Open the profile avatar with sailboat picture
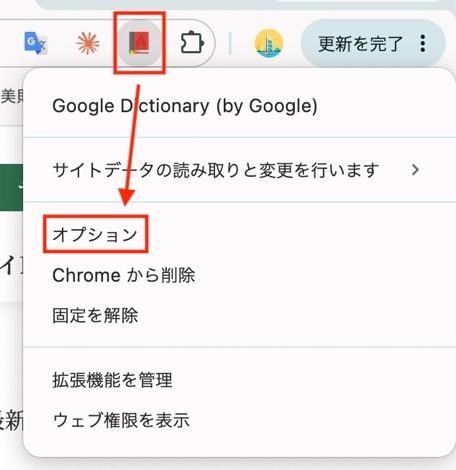The height and width of the screenshot is (470, 456). coord(269,43)
